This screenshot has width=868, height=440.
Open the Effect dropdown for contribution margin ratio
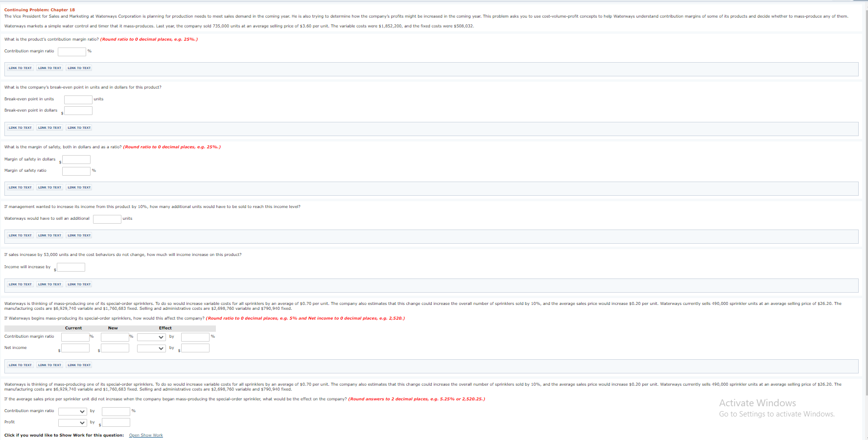(x=151, y=337)
